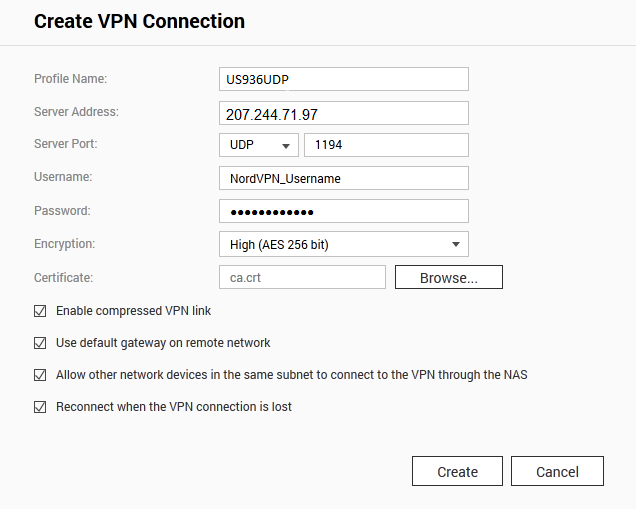Toggle Enable compressed VPN link checkbox
Image resolution: width=636 pixels, height=509 pixels.
[41, 311]
